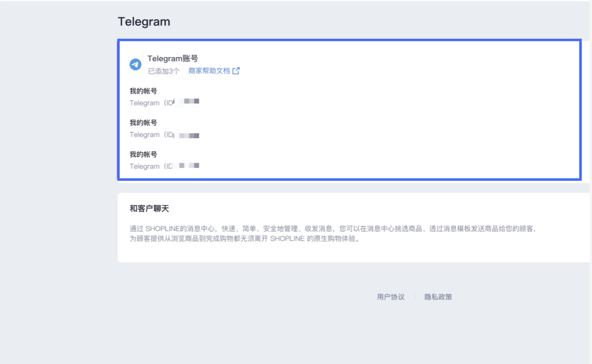The width and height of the screenshot is (592, 364).
Task: Click the first Telegram ID row
Action: click(x=164, y=102)
